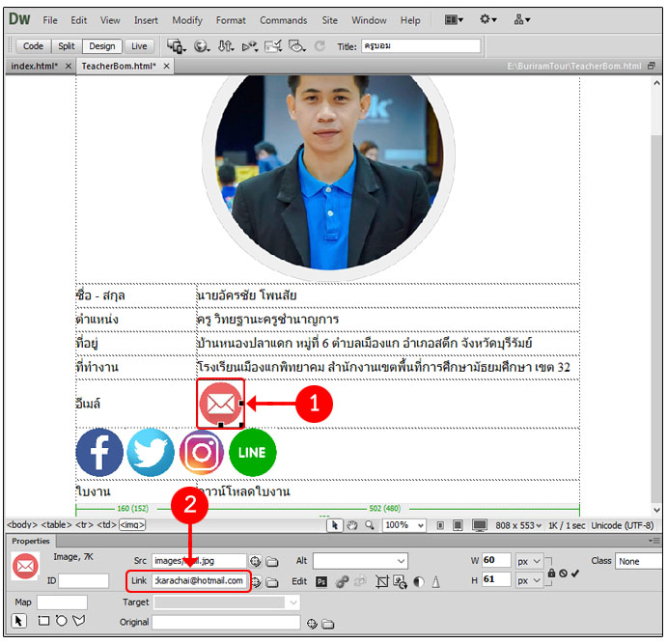Open the Commands menu
Viewport: 667px width, 644px height.
coord(283,20)
